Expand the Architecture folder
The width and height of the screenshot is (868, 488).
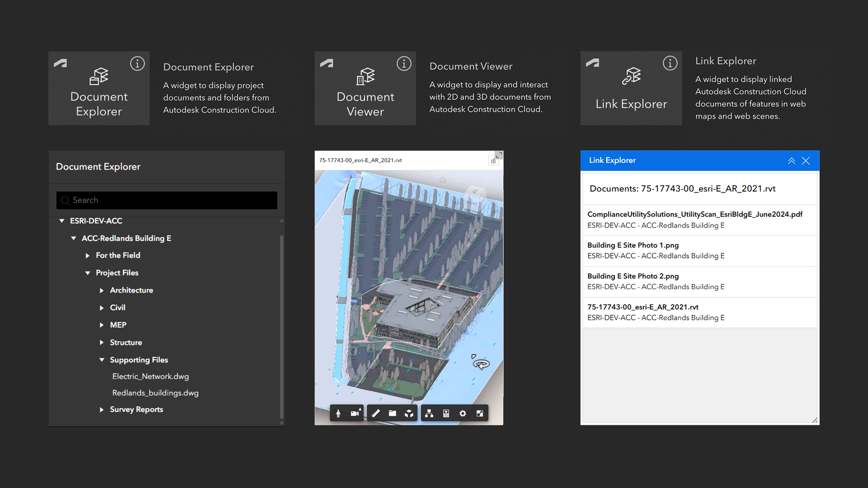point(101,291)
